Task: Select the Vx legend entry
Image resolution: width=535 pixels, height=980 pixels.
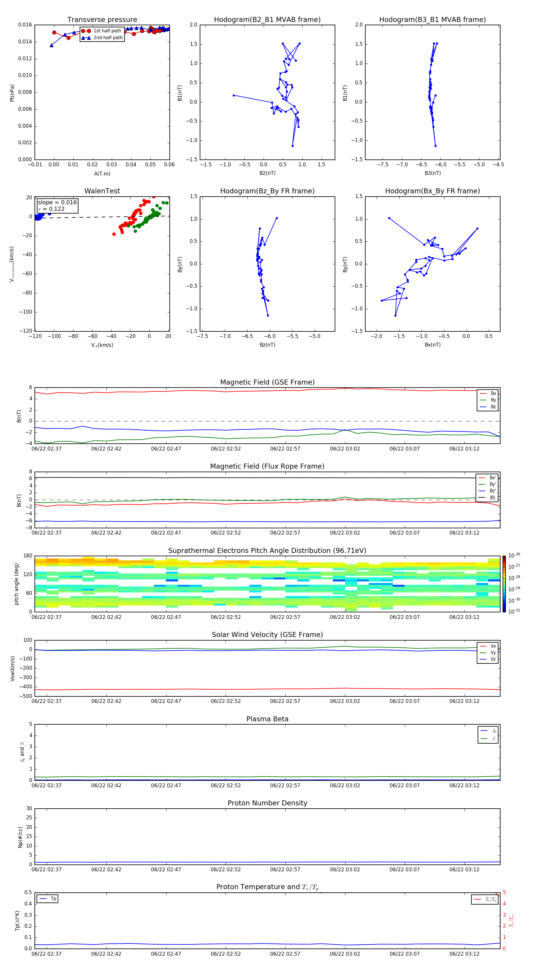Action: tap(488, 646)
